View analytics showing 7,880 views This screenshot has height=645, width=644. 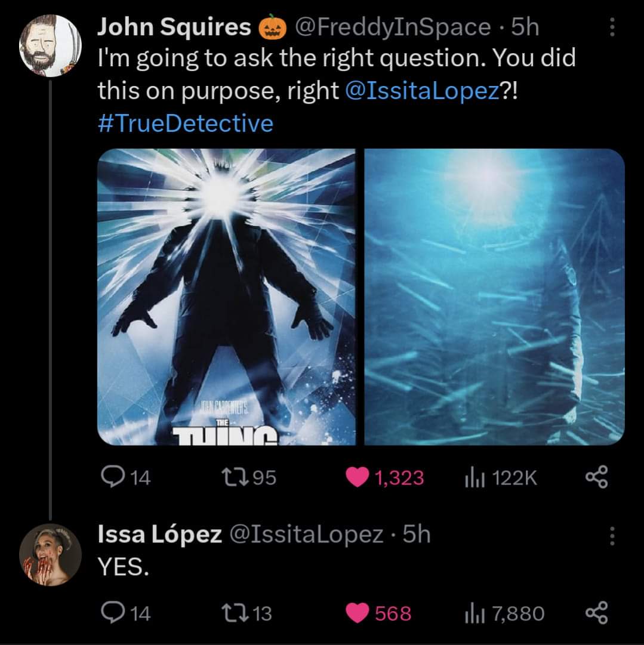pos(473,613)
